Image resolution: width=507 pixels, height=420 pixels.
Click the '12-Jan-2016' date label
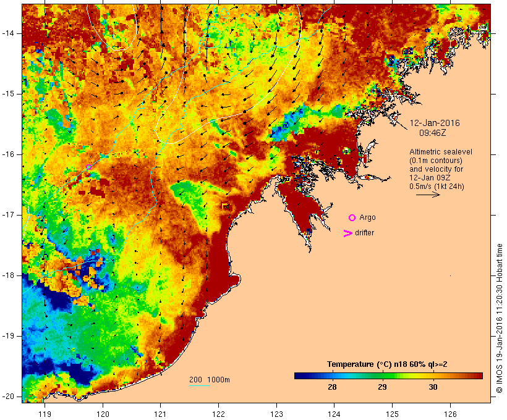435,123
